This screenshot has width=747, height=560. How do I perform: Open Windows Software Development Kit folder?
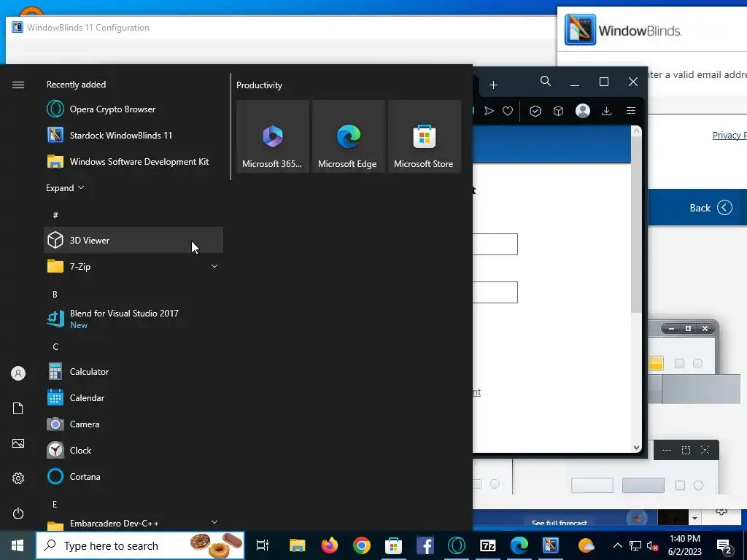pyautogui.click(x=133, y=161)
